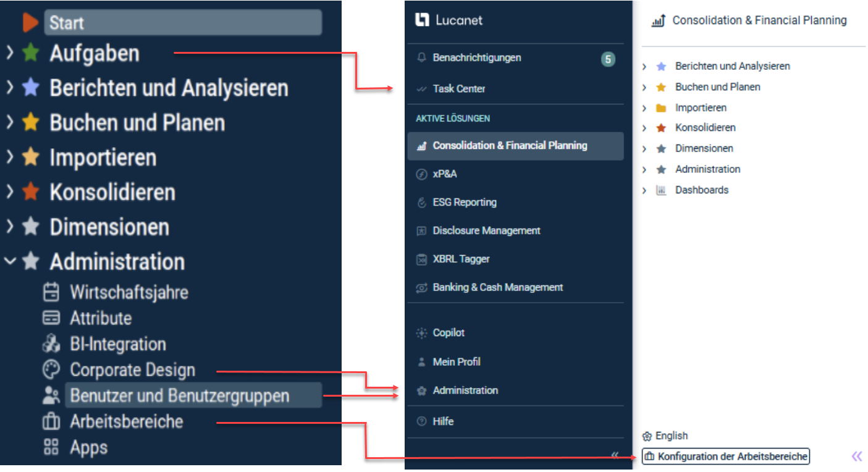Click the BI-Integration cubes icon
Screen dimensions: 868x472
[x=51, y=343]
